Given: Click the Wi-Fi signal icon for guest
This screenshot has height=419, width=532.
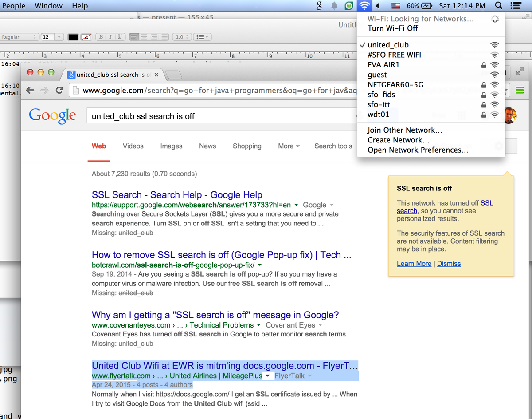Looking at the screenshot, I should tap(495, 75).
